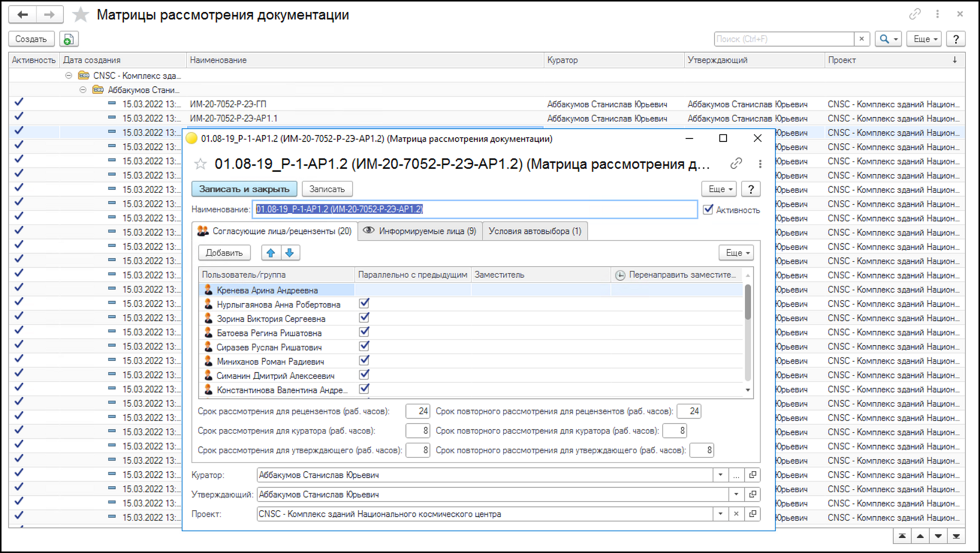Uncheck parallel checkbox for Нурлыгаянова Анна Робертовна
The image size is (980, 553).
click(364, 303)
